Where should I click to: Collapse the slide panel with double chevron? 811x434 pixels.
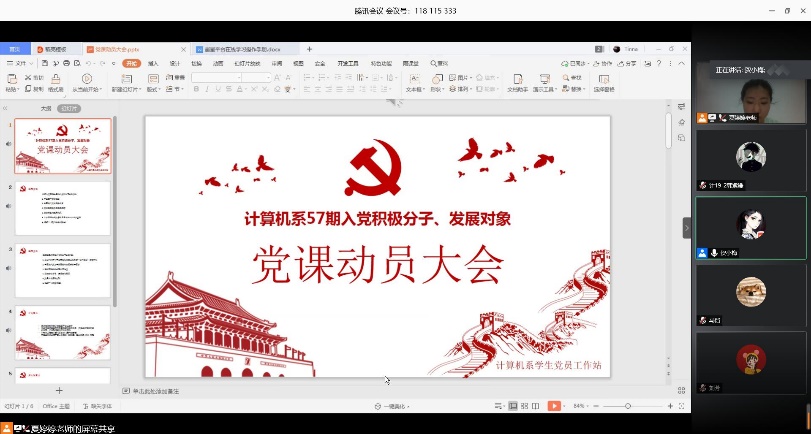pyautogui.click(x=5, y=109)
